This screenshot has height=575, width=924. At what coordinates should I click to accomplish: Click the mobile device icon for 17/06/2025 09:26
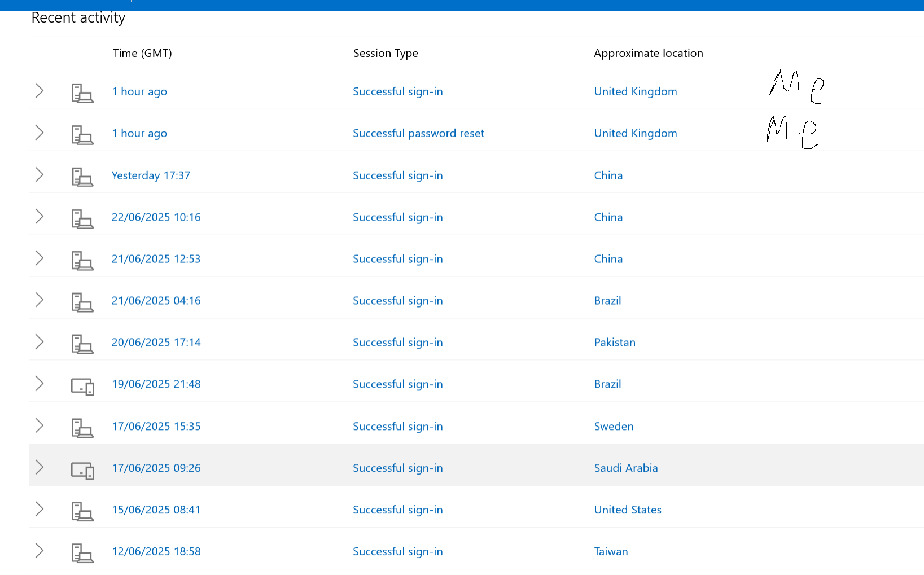click(x=82, y=470)
